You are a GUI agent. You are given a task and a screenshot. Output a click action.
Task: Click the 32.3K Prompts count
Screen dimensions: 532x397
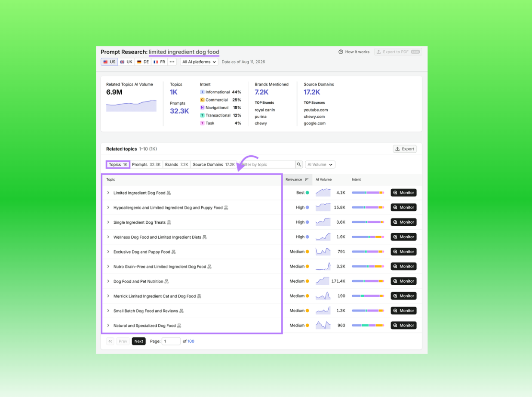point(179,111)
